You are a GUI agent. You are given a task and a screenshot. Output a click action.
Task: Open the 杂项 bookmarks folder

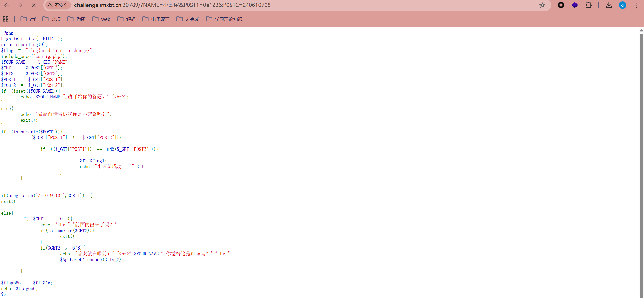(51, 19)
